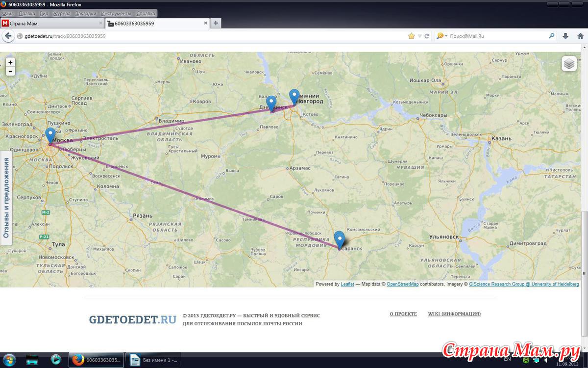
Task: Click the Йошкар-Ола label on the map
Action: pyautogui.click(x=426, y=80)
